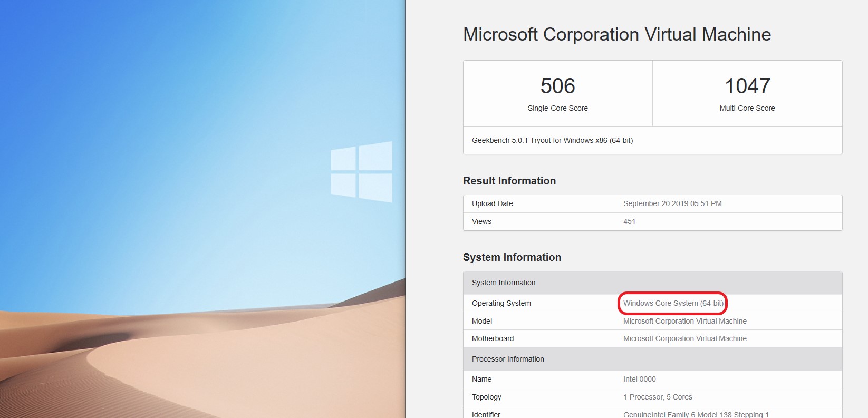Click the 'Single-Core Score' label
This screenshot has width=868, height=418.
[x=558, y=108]
